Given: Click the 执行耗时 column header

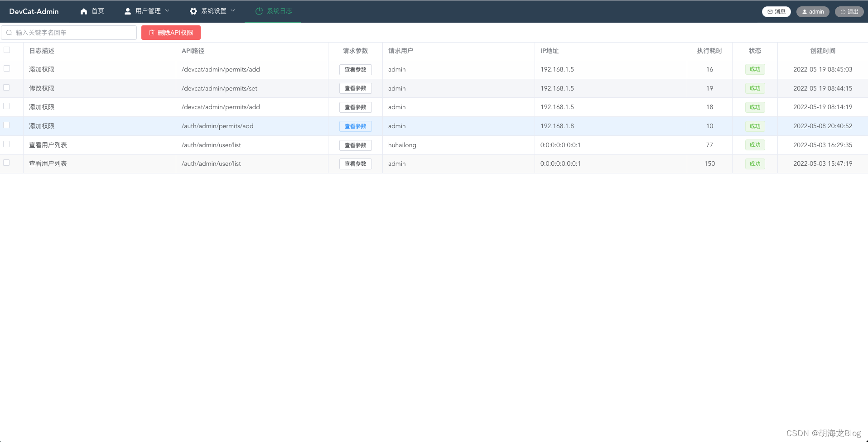Looking at the screenshot, I should pos(709,51).
